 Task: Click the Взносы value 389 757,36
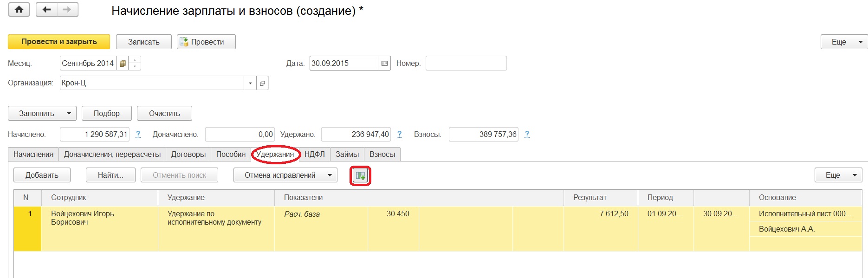point(484,135)
